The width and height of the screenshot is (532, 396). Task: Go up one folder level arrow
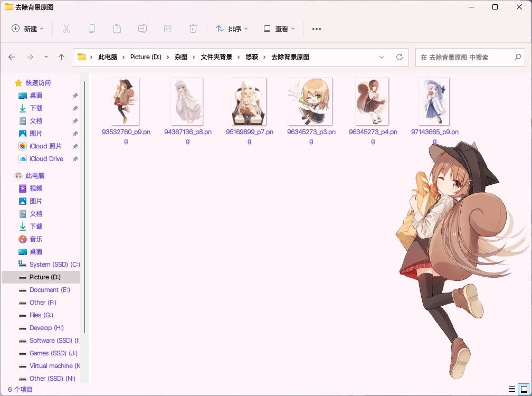pos(61,57)
